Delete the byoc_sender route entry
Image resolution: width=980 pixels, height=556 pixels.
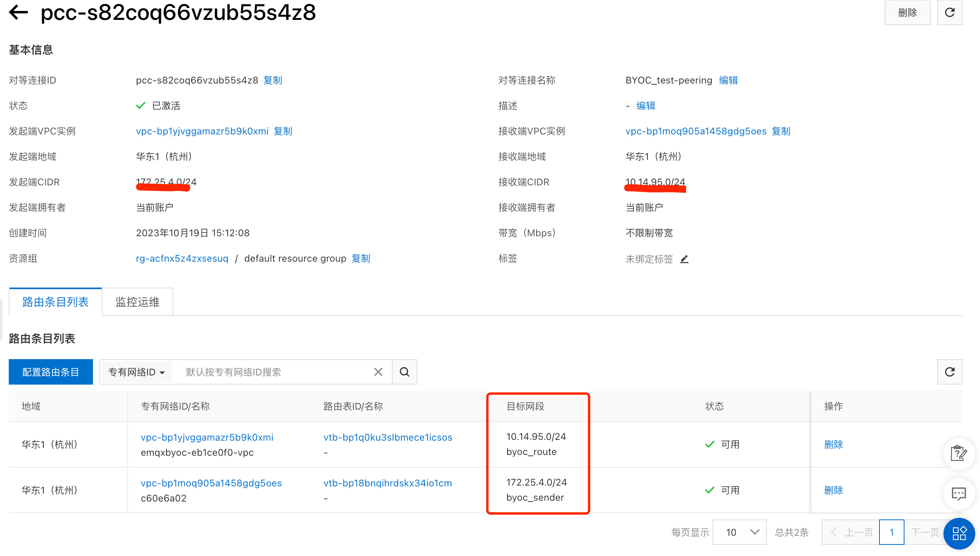[833, 490]
